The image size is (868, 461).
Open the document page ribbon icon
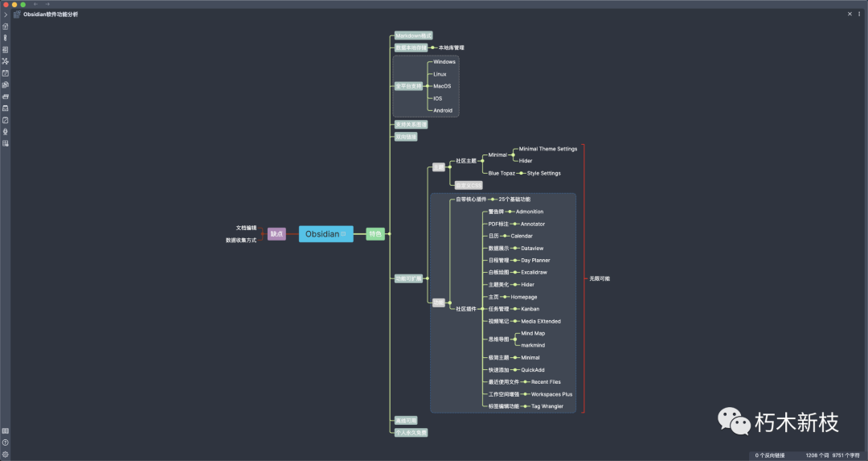click(6, 49)
